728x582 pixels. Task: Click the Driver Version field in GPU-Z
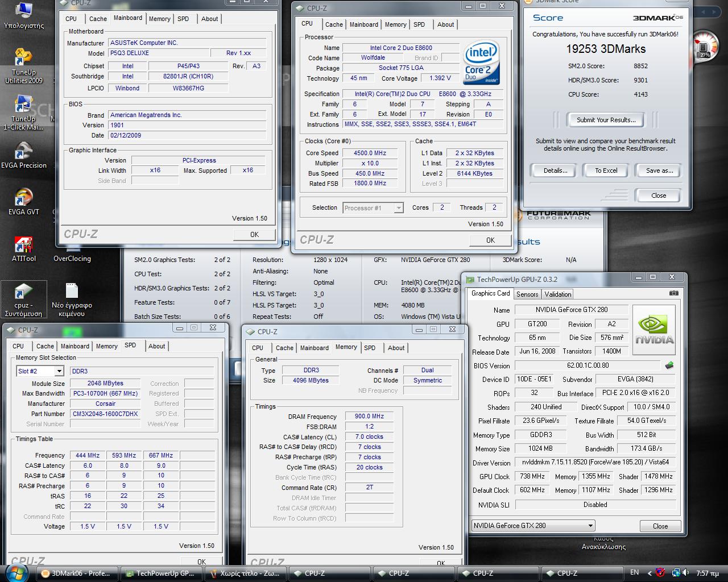(595, 462)
